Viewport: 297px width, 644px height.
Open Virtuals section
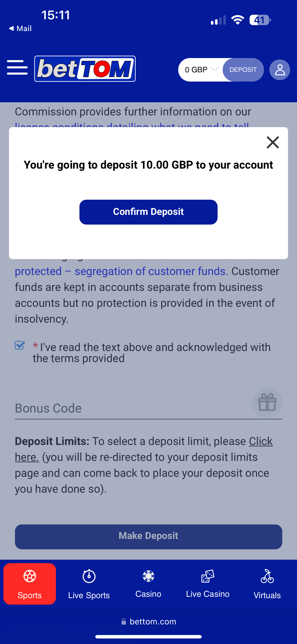coord(267,583)
